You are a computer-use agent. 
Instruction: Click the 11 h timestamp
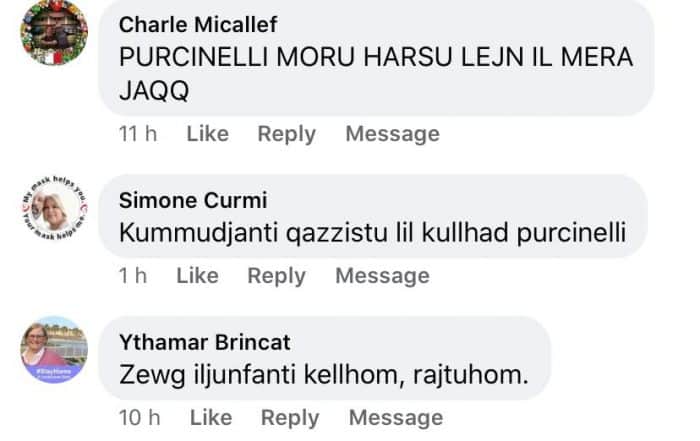[137, 134]
